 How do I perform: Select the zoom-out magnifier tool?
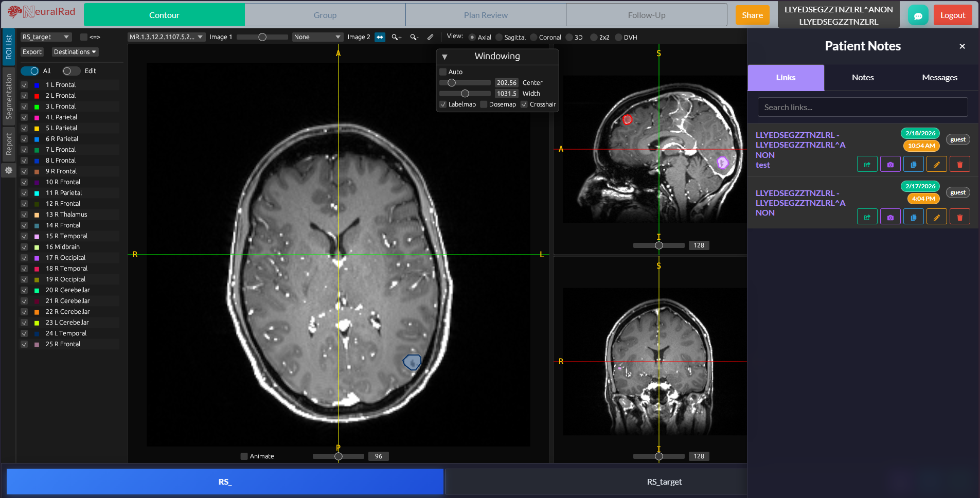point(415,37)
